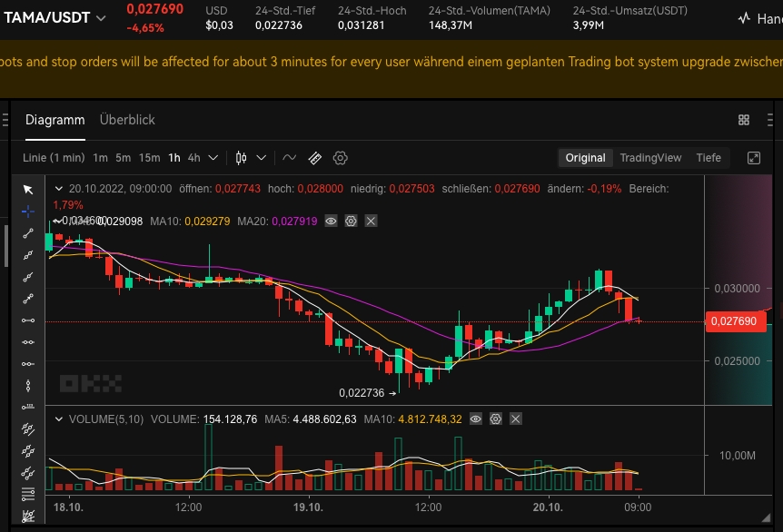Select the Tiefe depth view
This screenshot has width=783, height=532.
pyautogui.click(x=709, y=158)
